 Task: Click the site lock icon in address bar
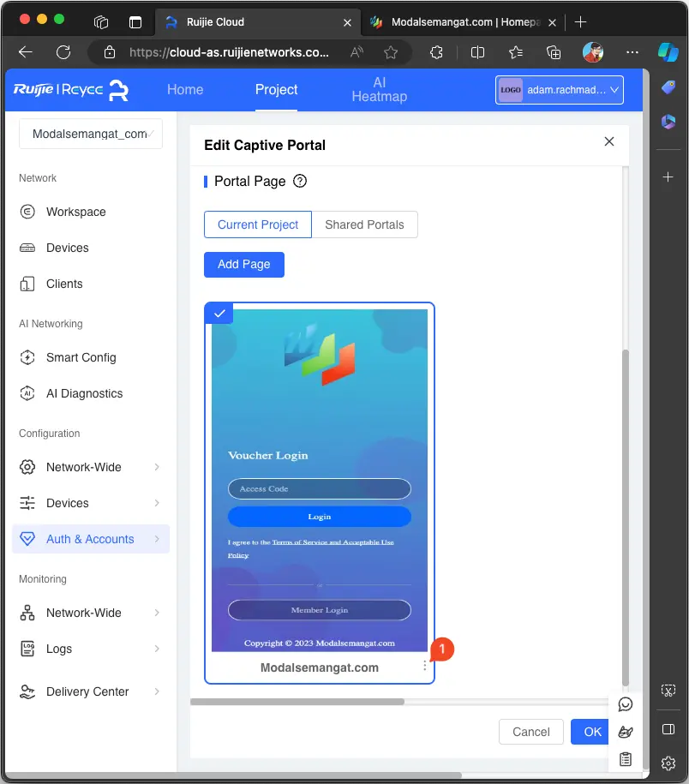pos(110,52)
